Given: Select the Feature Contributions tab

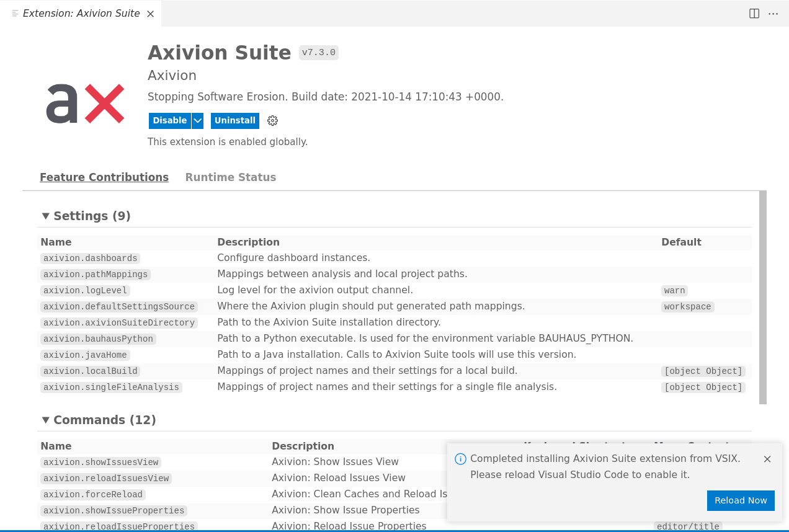Looking at the screenshot, I should pyautogui.click(x=104, y=177).
